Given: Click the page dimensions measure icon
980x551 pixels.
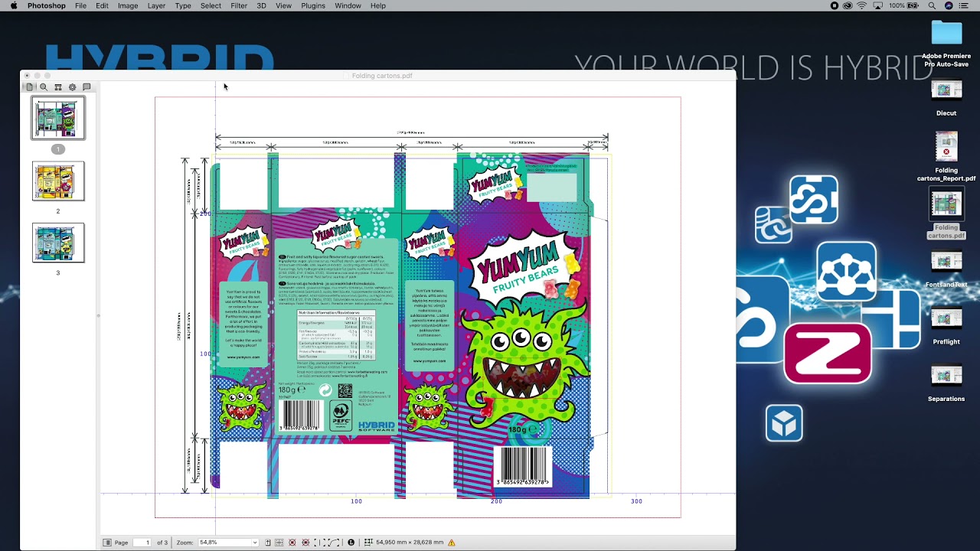Looking at the screenshot, I should (368, 543).
